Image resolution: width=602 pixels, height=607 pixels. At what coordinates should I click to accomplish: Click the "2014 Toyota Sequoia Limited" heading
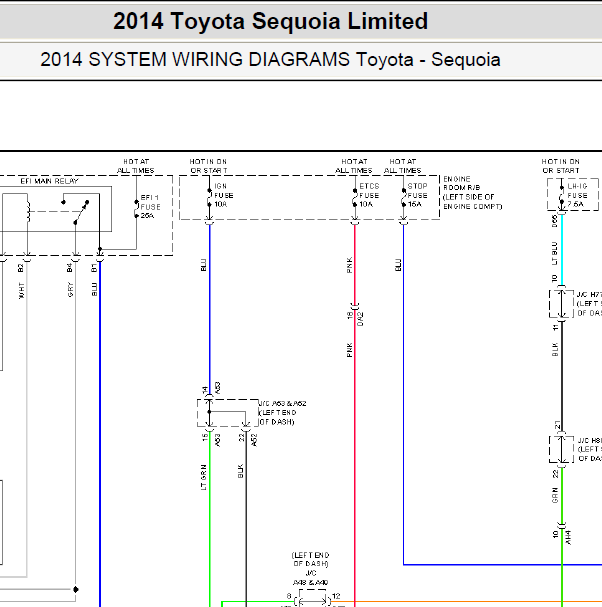tap(271, 21)
